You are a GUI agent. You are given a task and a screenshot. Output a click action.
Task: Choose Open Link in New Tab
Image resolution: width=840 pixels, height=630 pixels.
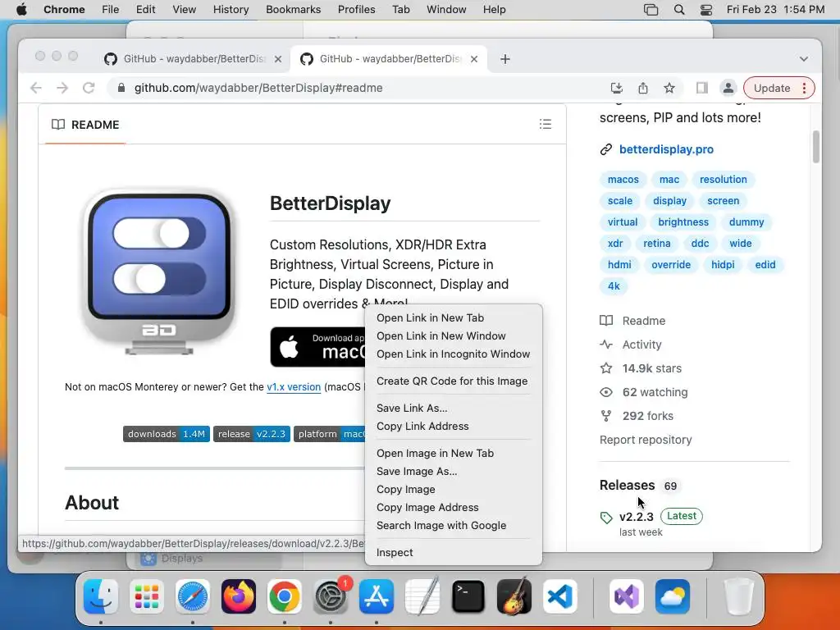(x=453, y=317)
